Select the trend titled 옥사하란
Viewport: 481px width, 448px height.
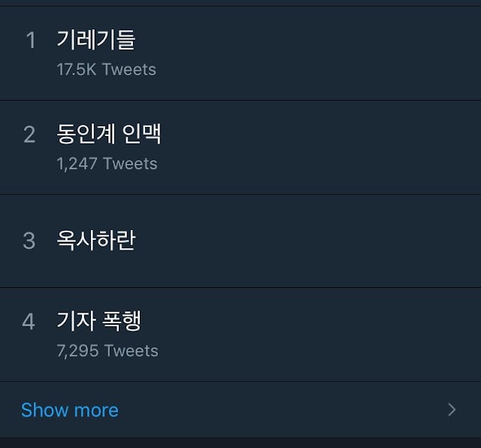pos(96,240)
